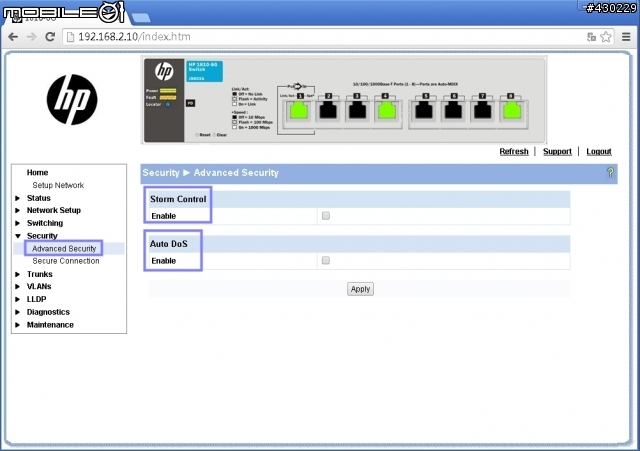Expand the LLDP menu arrow
The image size is (640, 451).
(18, 299)
